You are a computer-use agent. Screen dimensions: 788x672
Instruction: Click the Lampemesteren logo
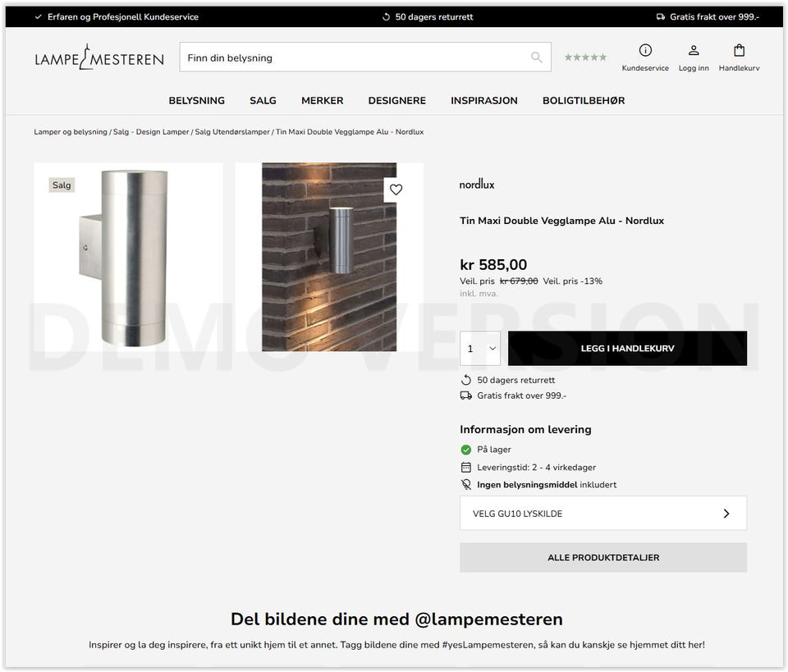click(x=98, y=57)
